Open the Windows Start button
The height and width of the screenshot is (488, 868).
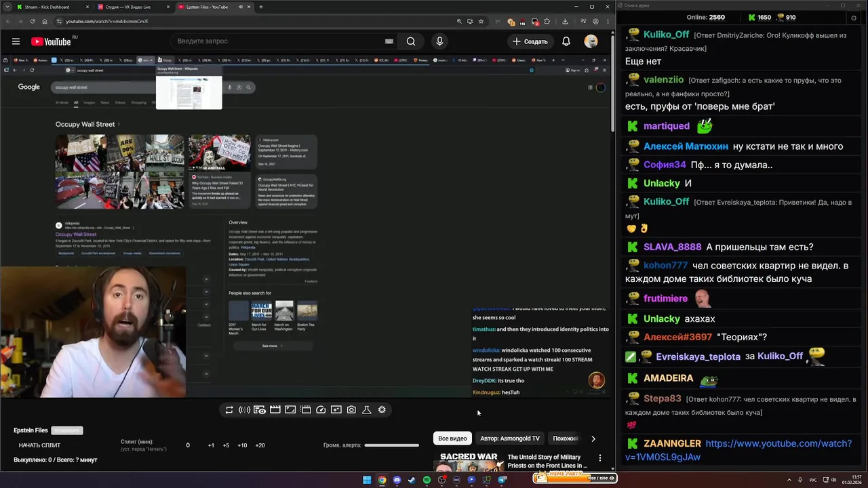[367, 480]
